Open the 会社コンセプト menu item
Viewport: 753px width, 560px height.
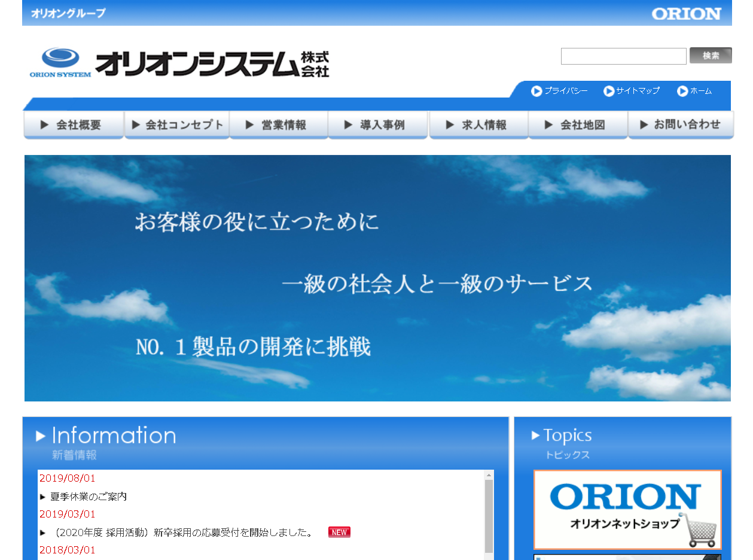(x=177, y=125)
